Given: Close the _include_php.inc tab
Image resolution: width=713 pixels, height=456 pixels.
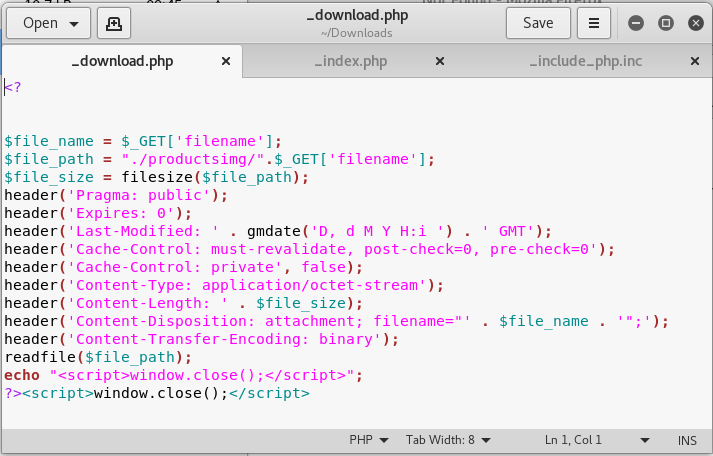Looking at the screenshot, I should (x=694, y=61).
